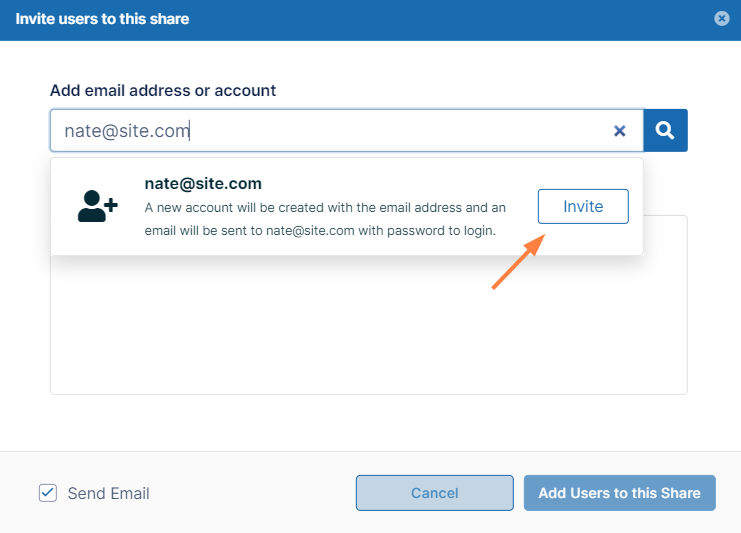This screenshot has height=533, width=741.
Task: Click the dialog title text
Action: point(102,19)
